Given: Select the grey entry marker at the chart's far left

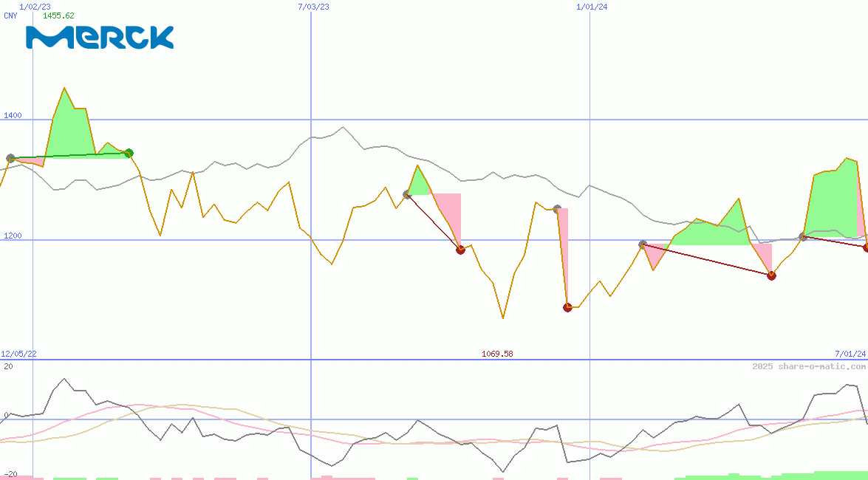Looking at the screenshot, I should coord(10,158).
